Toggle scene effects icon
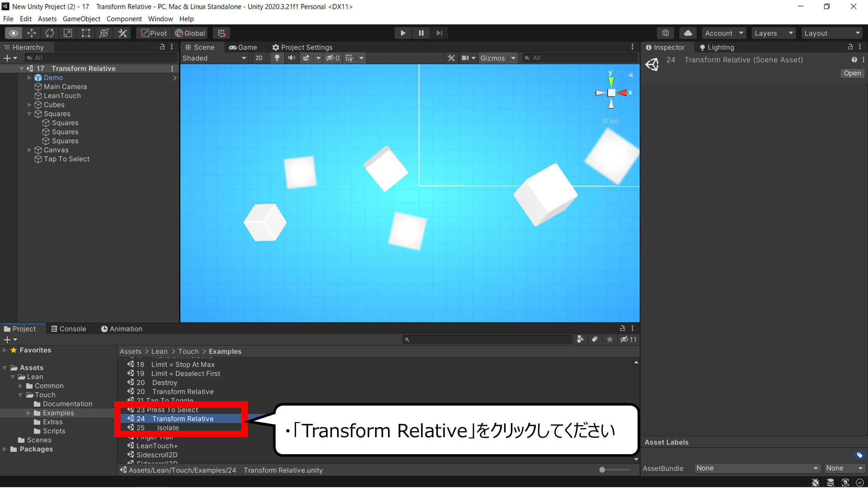This screenshot has width=868, height=488. [306, 58]
